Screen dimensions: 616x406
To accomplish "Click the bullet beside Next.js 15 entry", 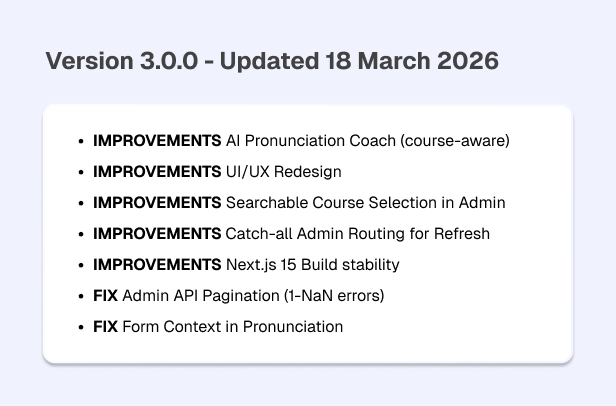I will 80,266.
